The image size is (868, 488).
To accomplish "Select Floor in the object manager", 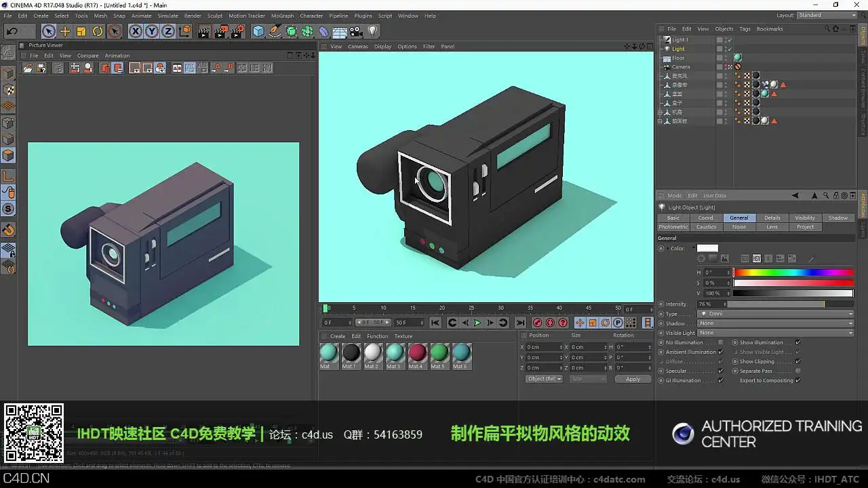I will point(678,58).
